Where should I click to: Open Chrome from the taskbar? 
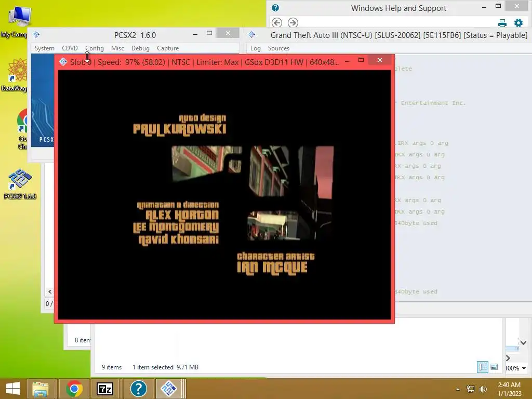(74, 389)
